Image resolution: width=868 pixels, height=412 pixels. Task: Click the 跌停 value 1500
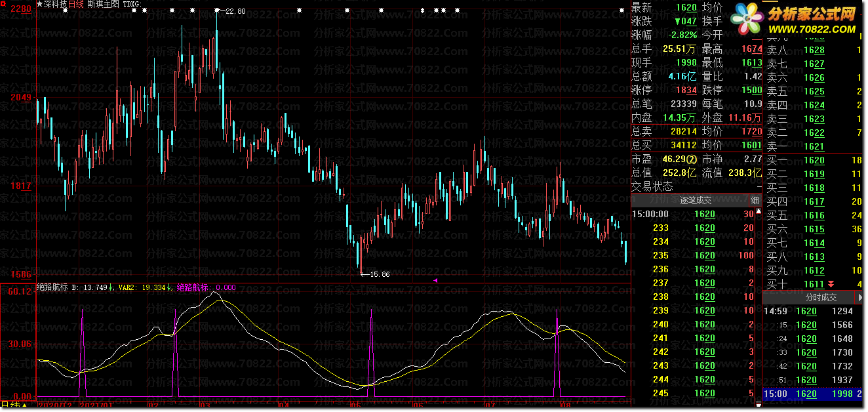point(752,90)
